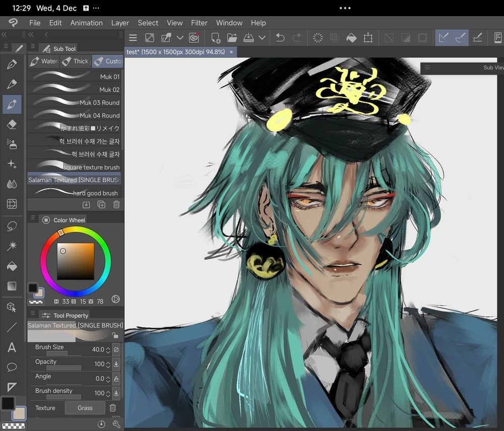The width and height of the screenshot is (504, 431).
Task: Expand dropdown arrow left of Clip Studio spiral
Action: 180,38
